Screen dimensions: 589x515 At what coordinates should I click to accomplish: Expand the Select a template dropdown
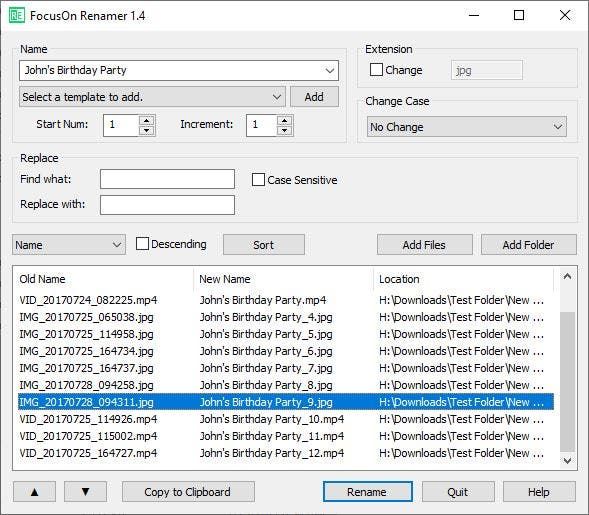[x=277, y=97]
